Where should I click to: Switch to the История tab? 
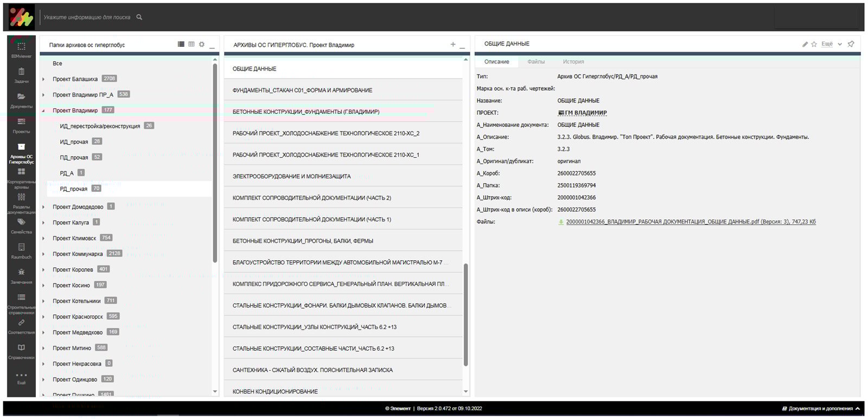click(573, 62)
